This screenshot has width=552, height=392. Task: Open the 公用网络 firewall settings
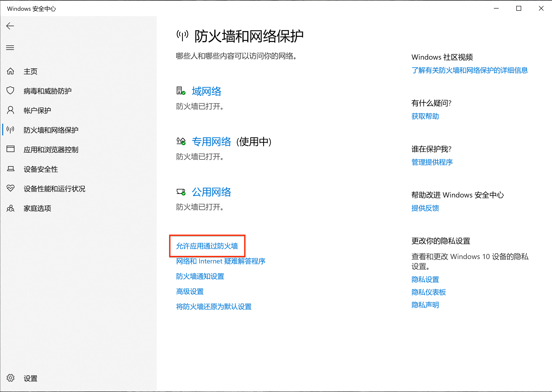(x=211, y=192)
